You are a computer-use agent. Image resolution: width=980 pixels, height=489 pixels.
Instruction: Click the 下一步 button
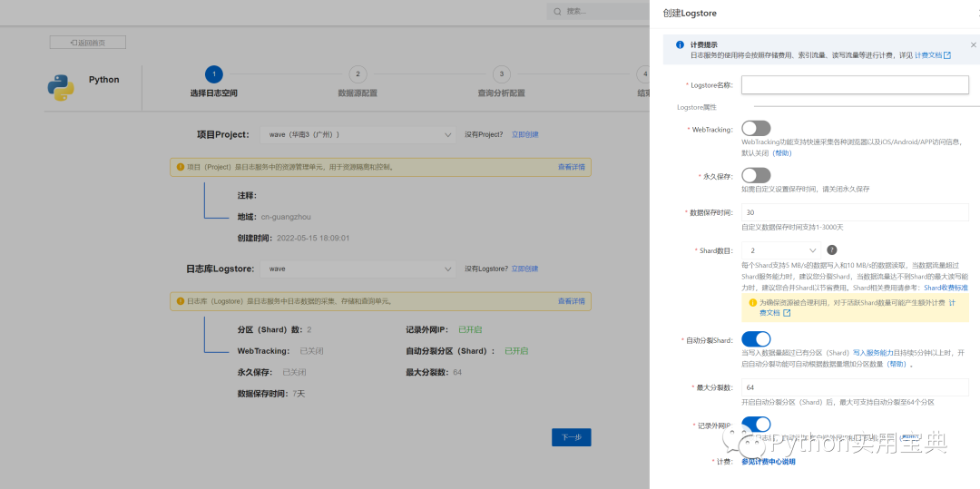(x=572, y=437)
